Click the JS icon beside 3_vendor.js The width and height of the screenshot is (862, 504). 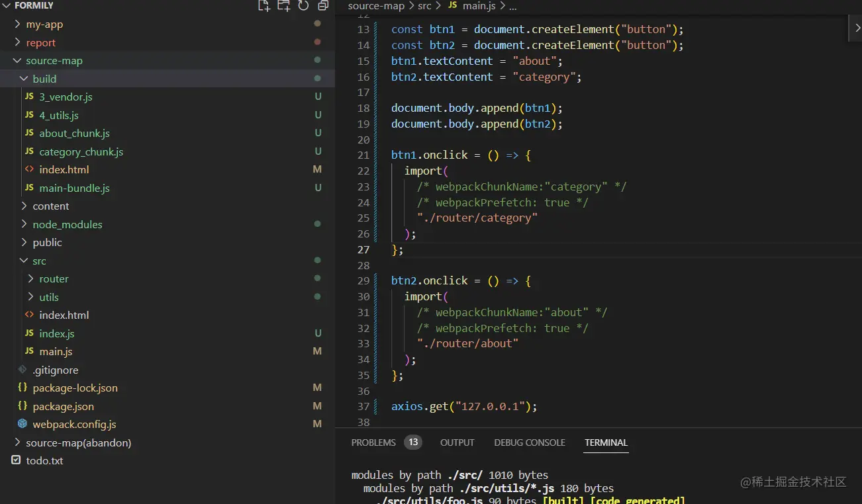[29, 97]
